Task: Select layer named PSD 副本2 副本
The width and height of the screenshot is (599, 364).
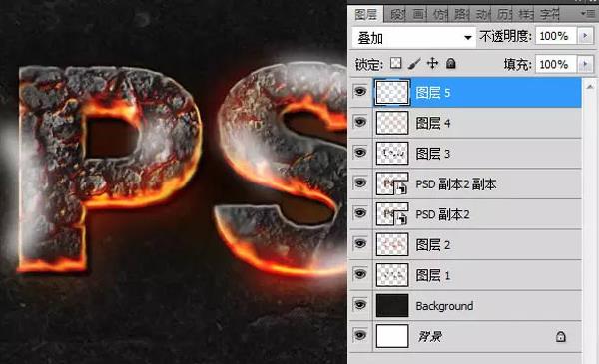Action: 456,184
